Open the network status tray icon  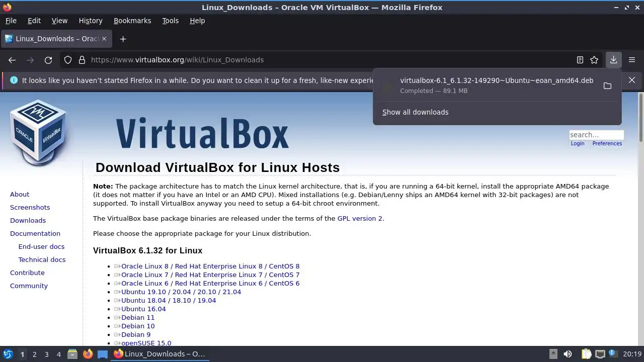point(600,354)
